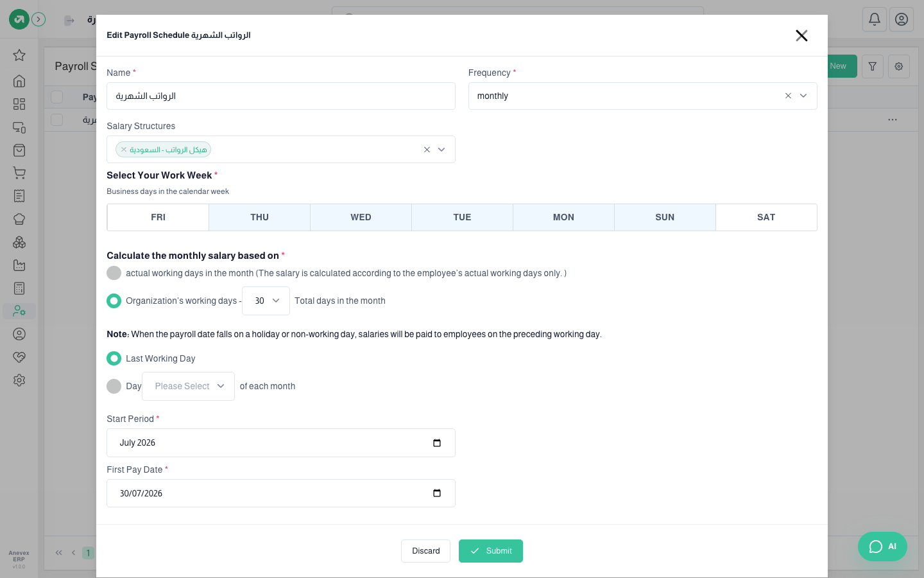Go to previous page arrow
Screen dimensions: 924x578
click(x=74, y=553)
